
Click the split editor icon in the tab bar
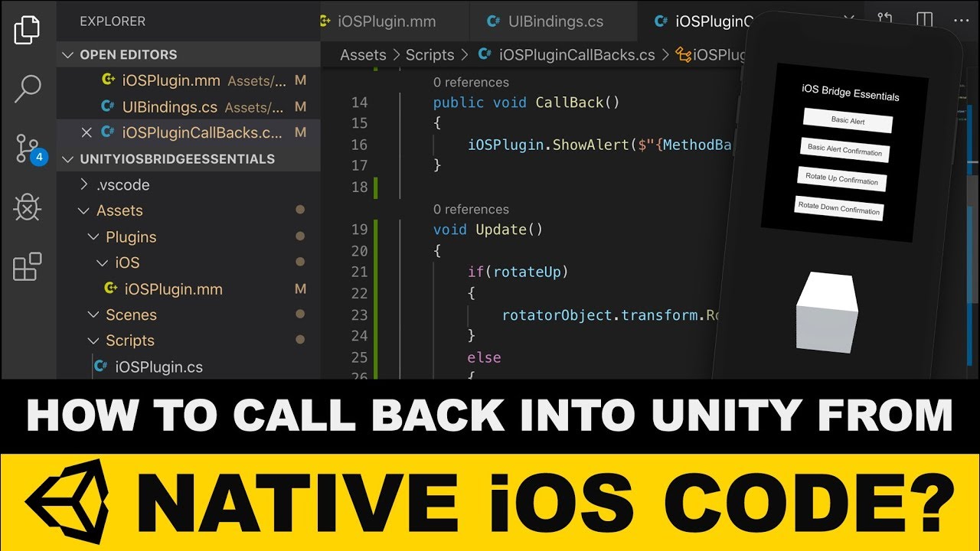pyautogui.click(x=925, y=21)
